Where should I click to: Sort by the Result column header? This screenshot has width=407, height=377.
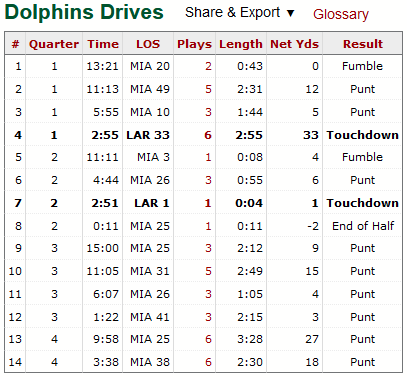point(363,44)
